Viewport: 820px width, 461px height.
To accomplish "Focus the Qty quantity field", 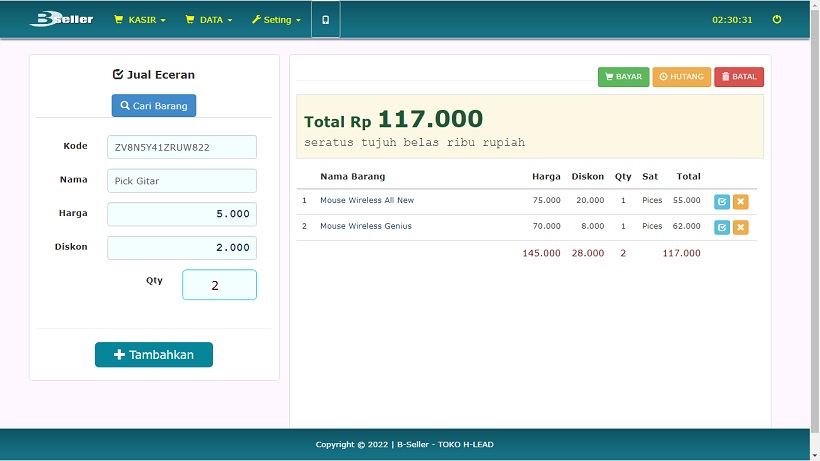I will coord(219,285).
